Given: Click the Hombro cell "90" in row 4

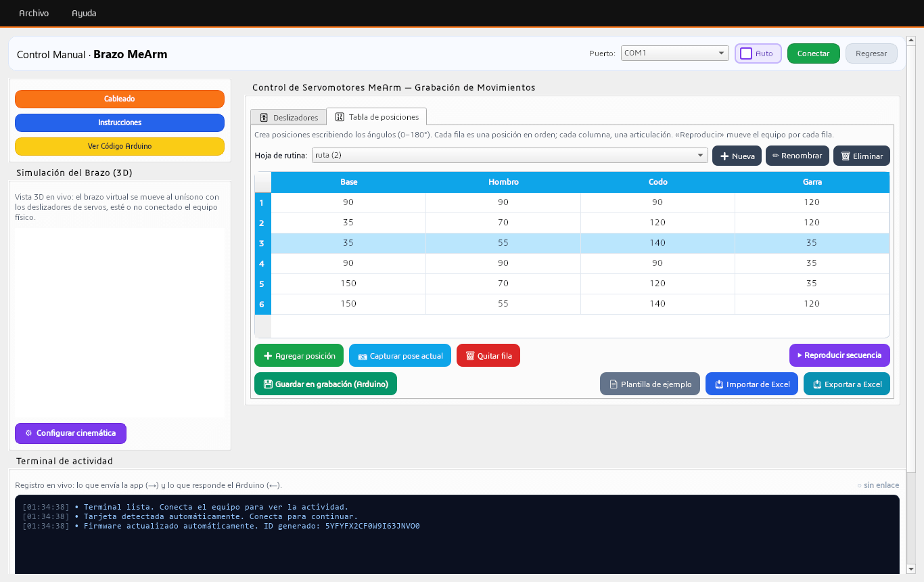Looking at the screenshot, I should click(503, 263).
